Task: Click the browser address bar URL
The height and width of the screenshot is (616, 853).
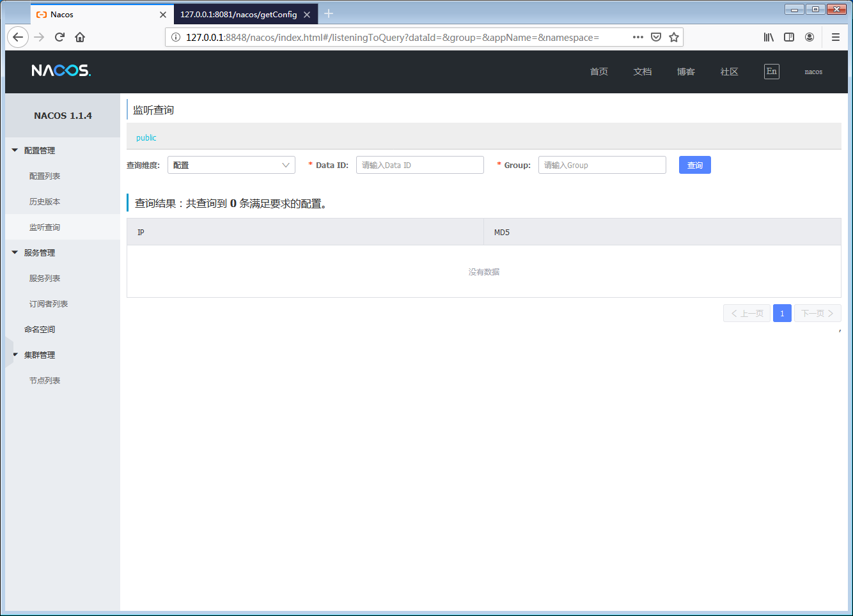Action: (x=392, y=37)
